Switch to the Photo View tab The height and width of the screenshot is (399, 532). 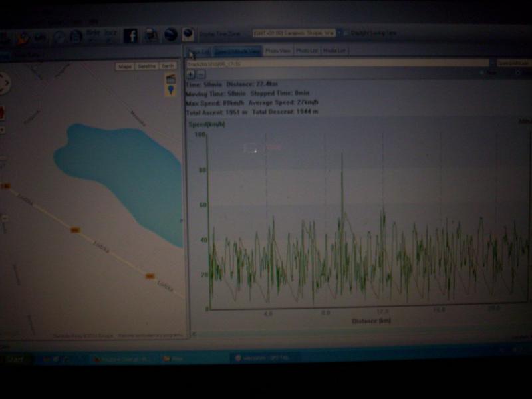277,51
